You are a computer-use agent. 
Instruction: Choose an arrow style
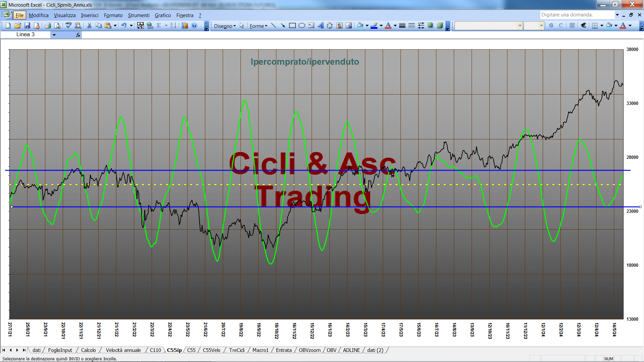tap(421, 25)
